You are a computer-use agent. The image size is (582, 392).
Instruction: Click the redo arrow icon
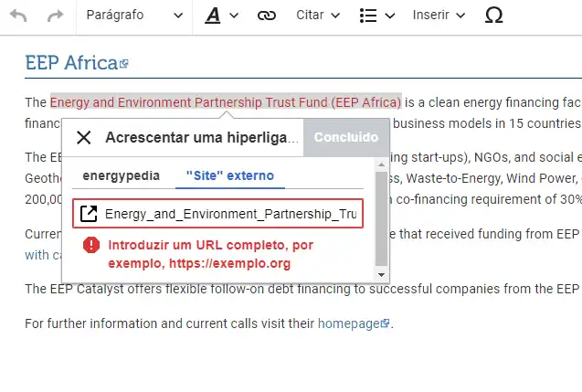click(x=56, y=16)
